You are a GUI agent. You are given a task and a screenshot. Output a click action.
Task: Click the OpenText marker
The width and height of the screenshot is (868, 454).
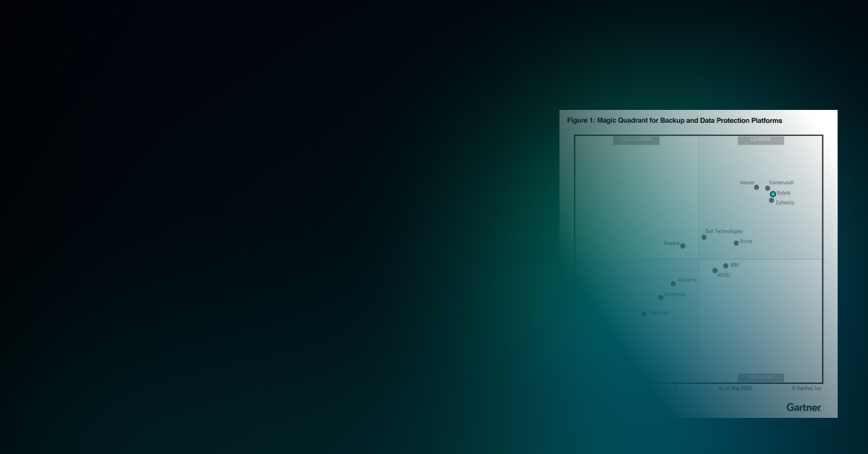pos(644,312)
